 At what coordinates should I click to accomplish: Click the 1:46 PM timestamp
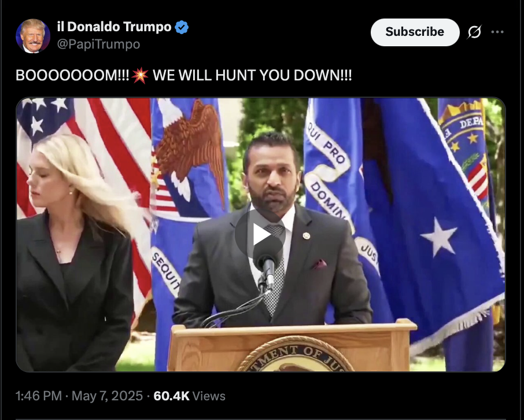tap(38, 396)
